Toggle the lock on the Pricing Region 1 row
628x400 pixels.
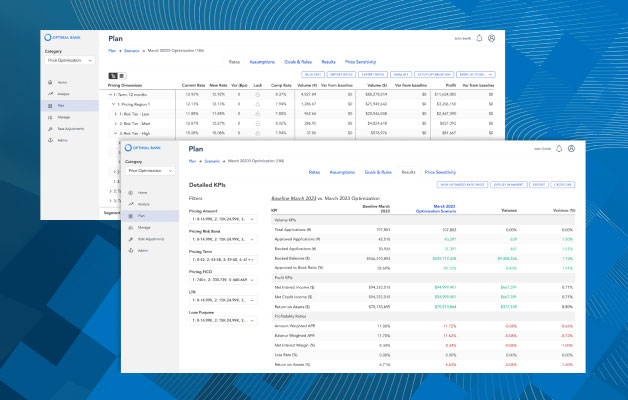[x=258, y=104]
